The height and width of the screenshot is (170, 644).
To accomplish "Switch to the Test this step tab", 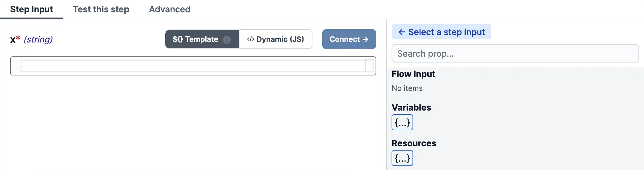I will tap(101, 10).
